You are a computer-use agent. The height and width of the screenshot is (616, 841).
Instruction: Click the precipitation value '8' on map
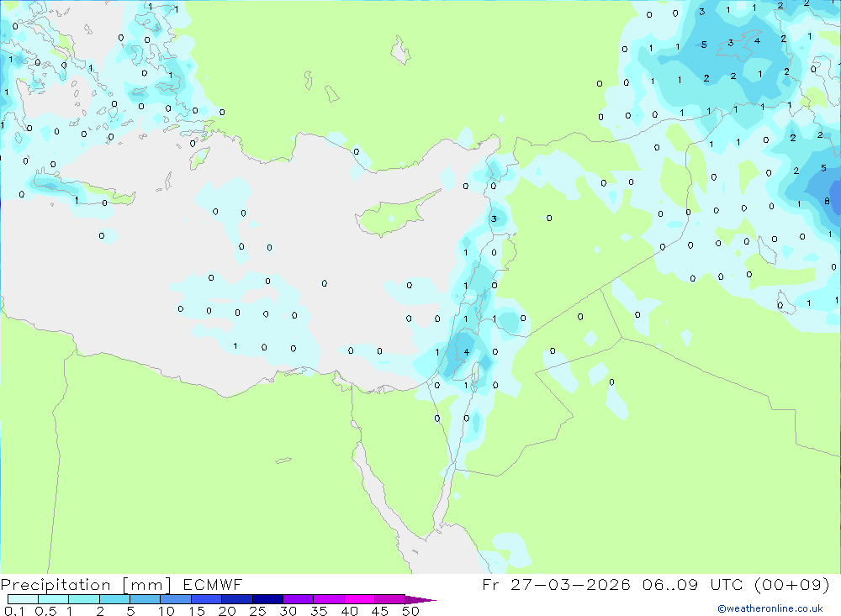pyautogui.click(x=827, y=201)
